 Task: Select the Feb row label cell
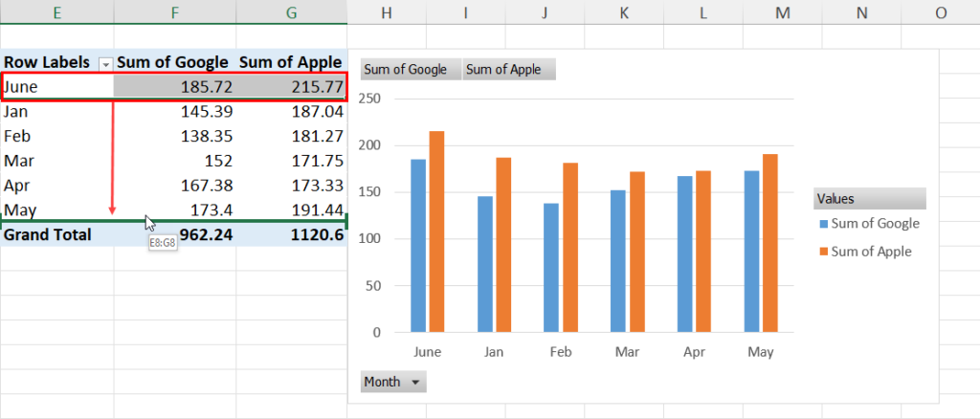(x=56, y=136)
